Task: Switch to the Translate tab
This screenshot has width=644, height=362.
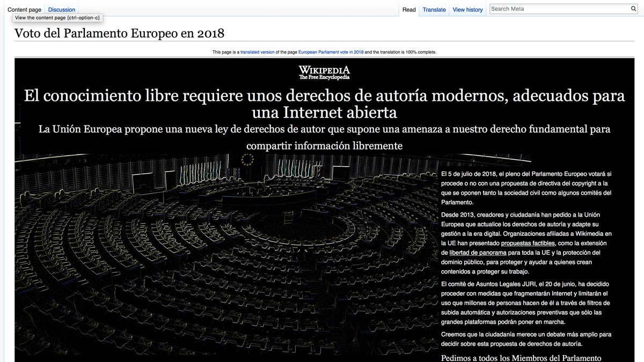Action: (434, 9)
